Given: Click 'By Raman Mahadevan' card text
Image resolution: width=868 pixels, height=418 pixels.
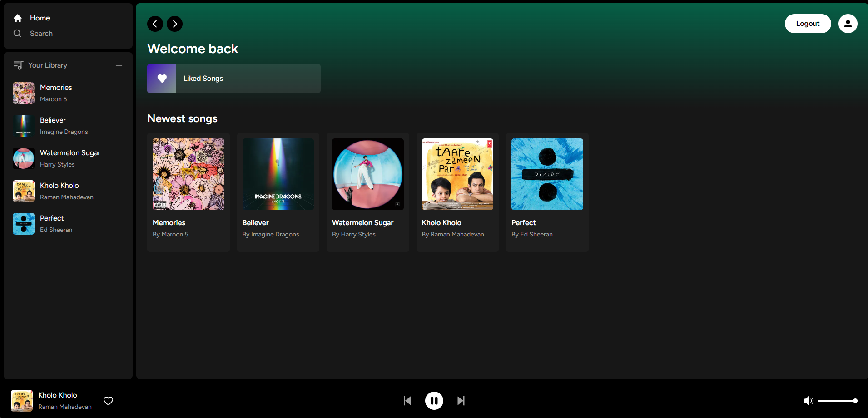Looking at the screenshot, I should pyautogui.click(x=453, y=235).
